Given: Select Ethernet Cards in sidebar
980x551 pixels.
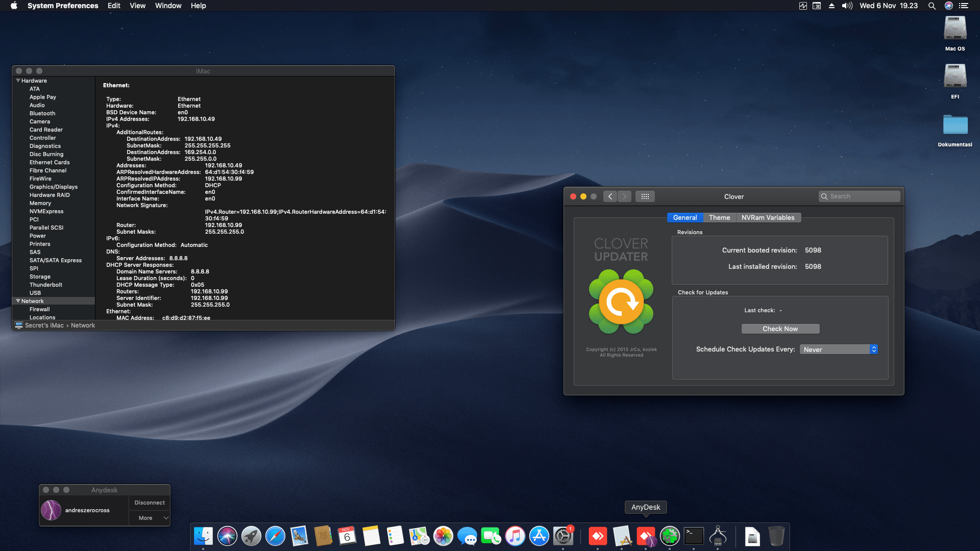Looking at the screenshot, I should pyautogui.click(x=50, y=162).
